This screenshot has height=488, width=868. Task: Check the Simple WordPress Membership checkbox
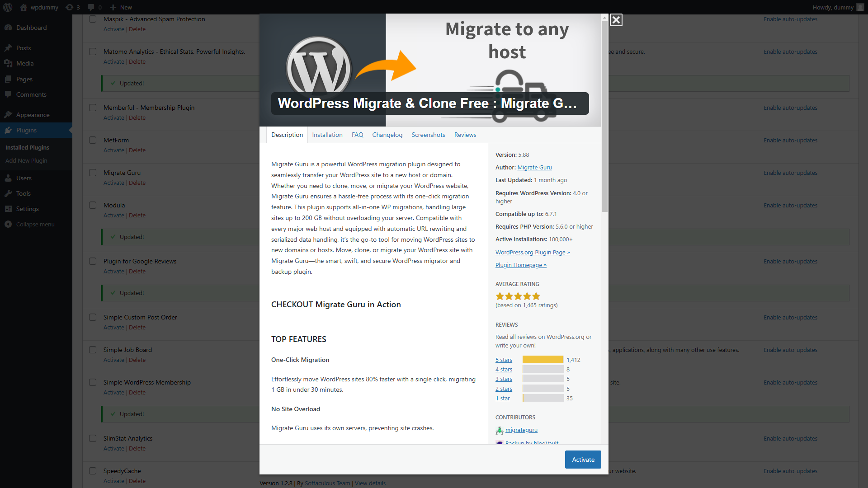click(x=93, y=382)
